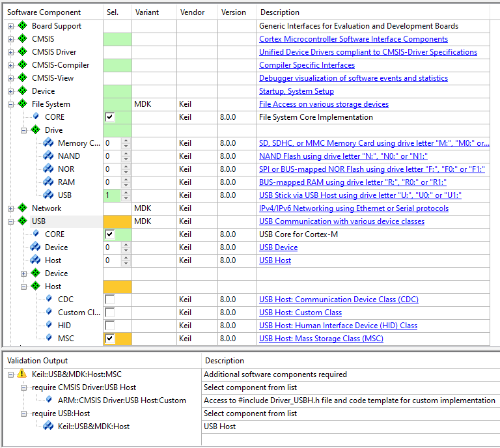Click the warning icon for Keil::USB&MDK:Host:MSC
500x448 pixels.
coord(22,374)
